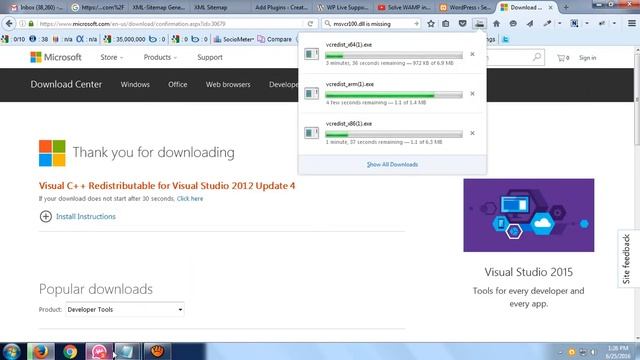The height and width of the screenshot is (360, 640).
Task: Click the Microsoft site search magnifier
Action: pos(537,57)
